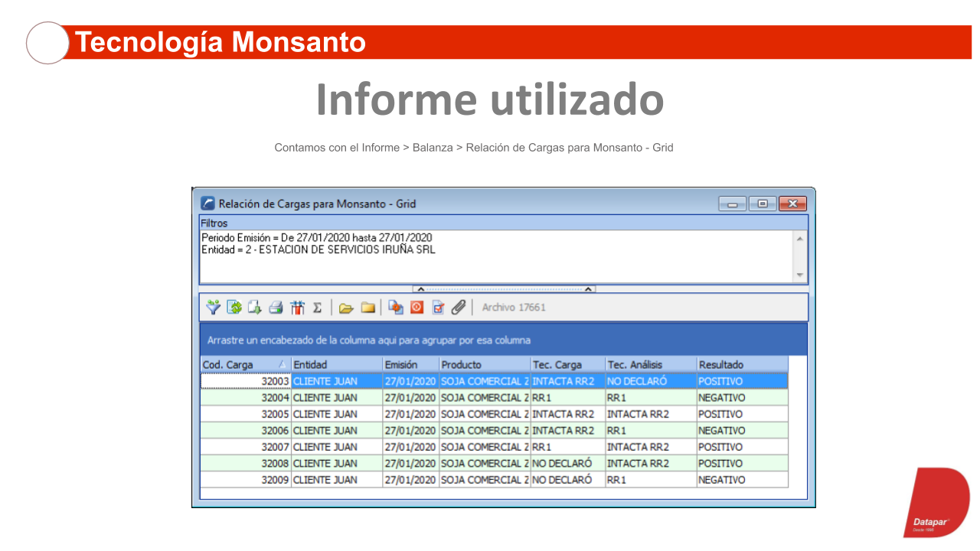Click the red square power-style icon
This screenshot has width=980, height=551.
click(416, 308)
